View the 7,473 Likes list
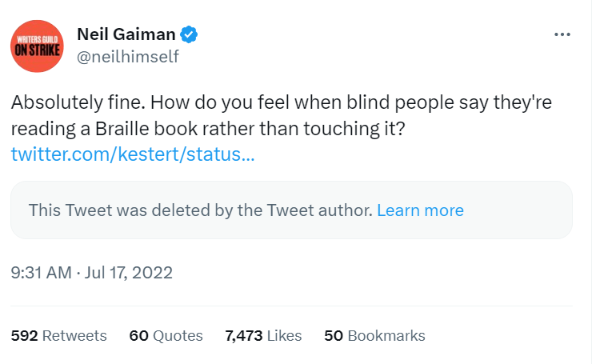This screenshot has height=364, width=592. coord(263,335)
